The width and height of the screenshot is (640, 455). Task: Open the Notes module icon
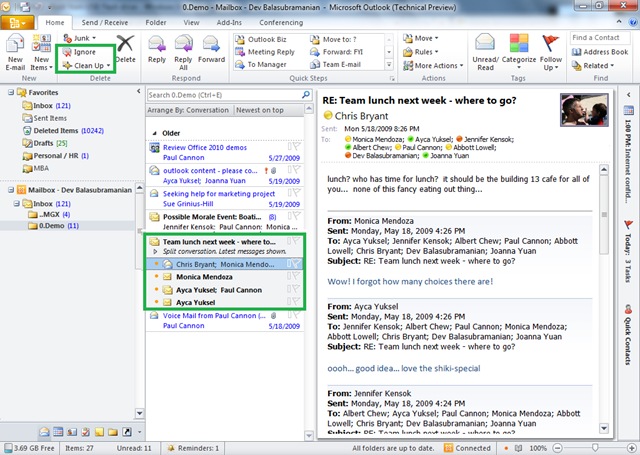99,432
